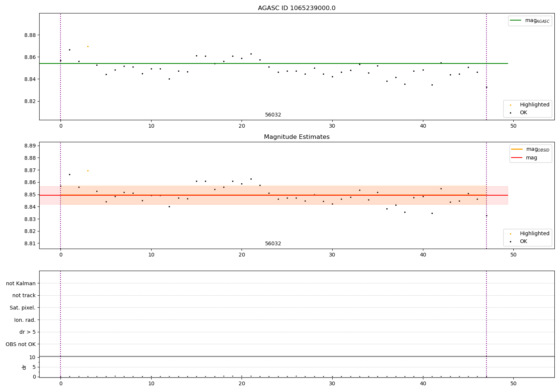Click x-axis tick "10" under the bottom flags plot
Screen dimensions: 560x392
click(x=151, y=383)
